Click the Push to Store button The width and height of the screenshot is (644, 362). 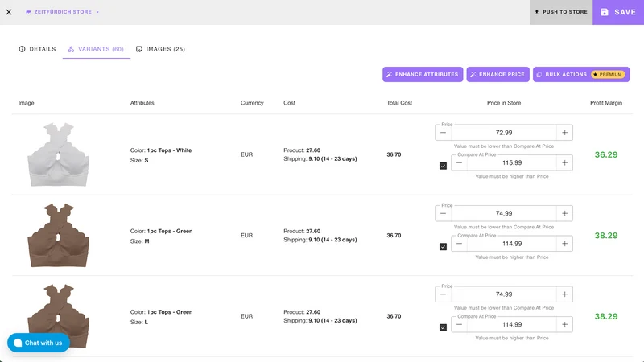(561, 12)
